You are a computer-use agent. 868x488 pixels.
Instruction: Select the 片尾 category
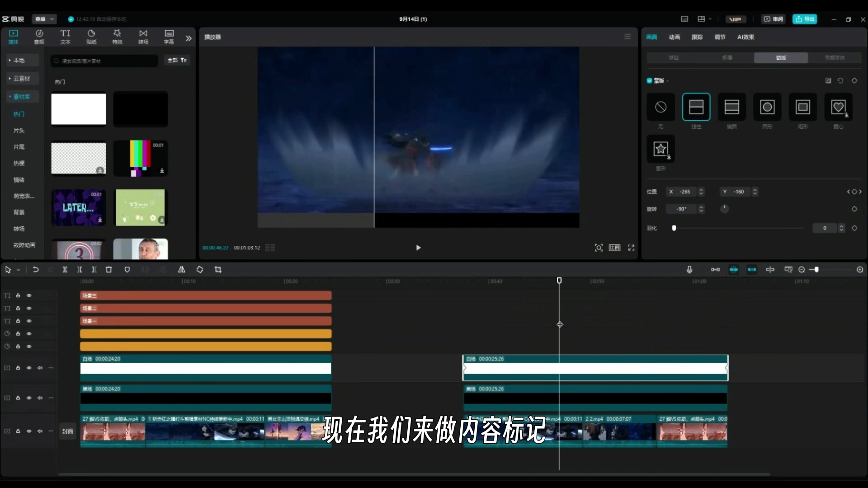tap(19, 147)
